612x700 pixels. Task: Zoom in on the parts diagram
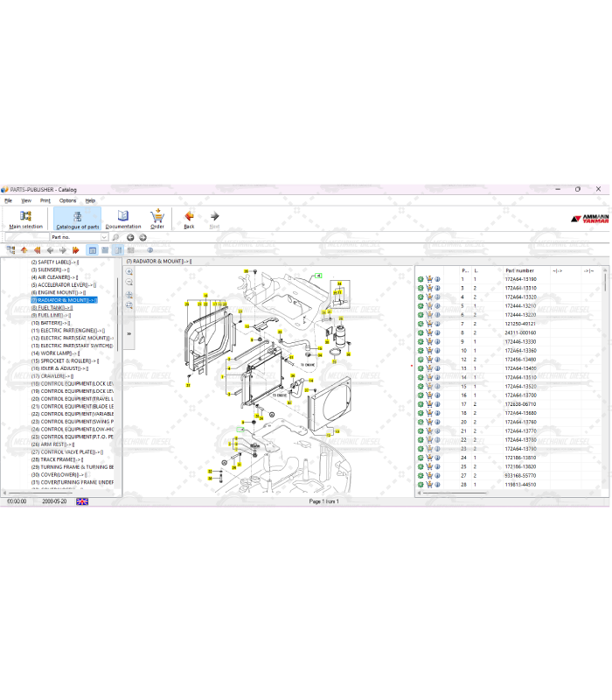(129, 272)
